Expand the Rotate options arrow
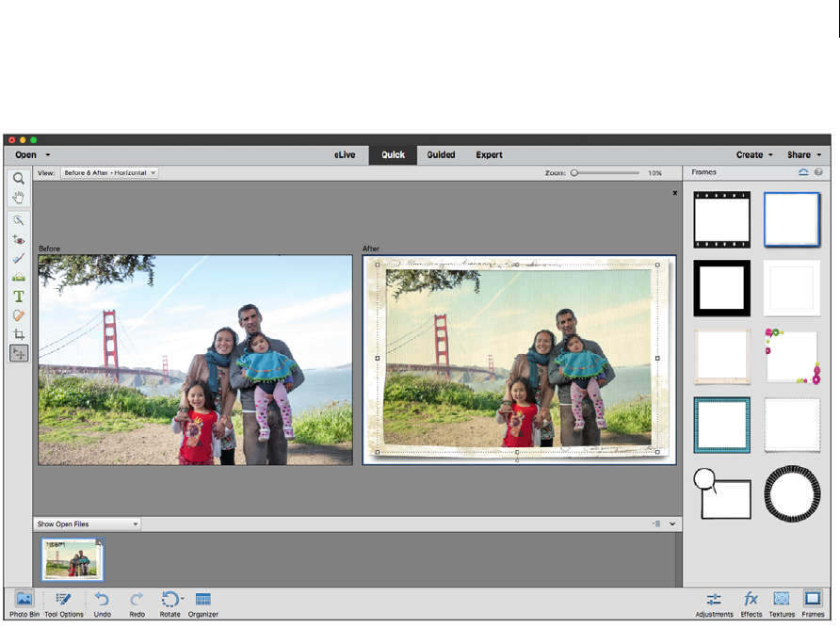The image size is (840, 628). [183, 599]
